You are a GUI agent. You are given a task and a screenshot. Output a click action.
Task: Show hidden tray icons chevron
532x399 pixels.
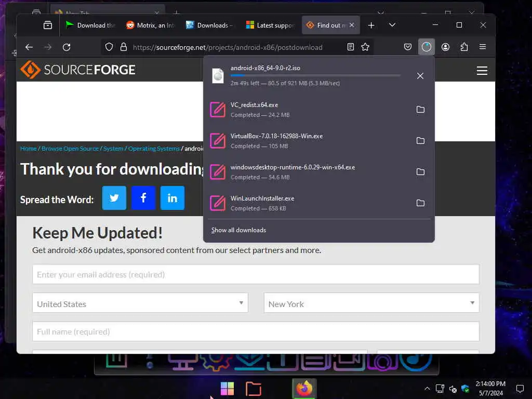coord(427,389)
